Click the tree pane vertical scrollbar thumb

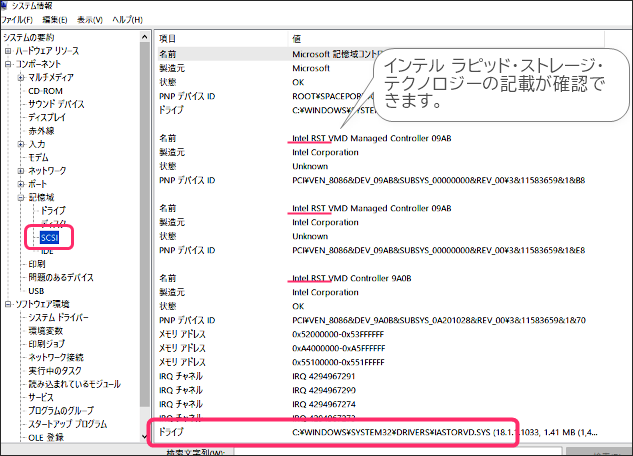pos(145,224)
